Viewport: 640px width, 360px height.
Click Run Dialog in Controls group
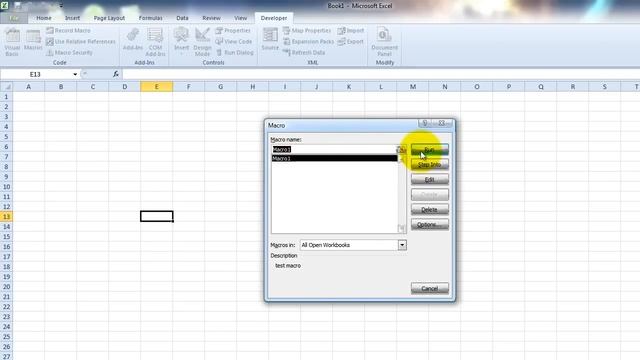click(235, 53)
